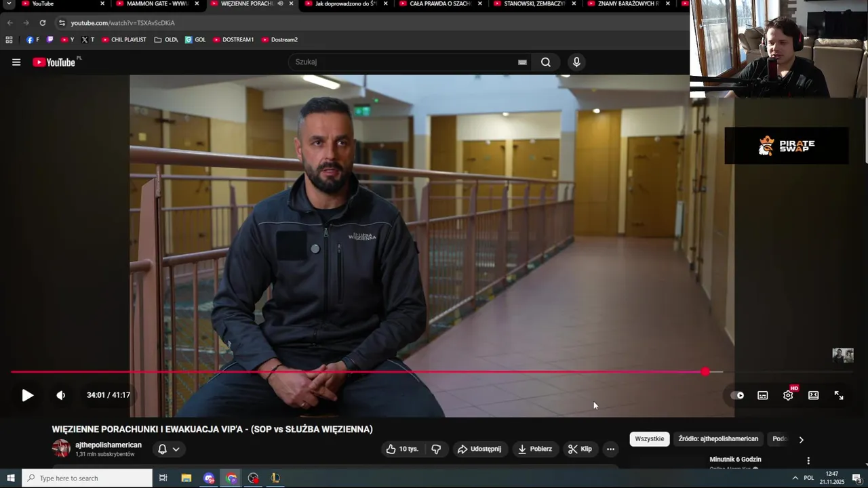Switch to STANOWSKI, ZEMBACZY tab
The height and width of the screenshot is (488, 868).
coord(534,4)
